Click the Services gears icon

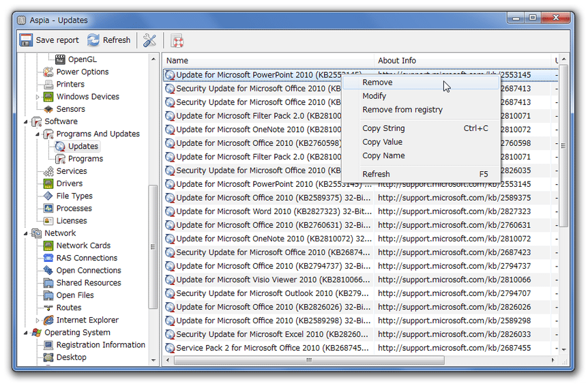point(48,171)
